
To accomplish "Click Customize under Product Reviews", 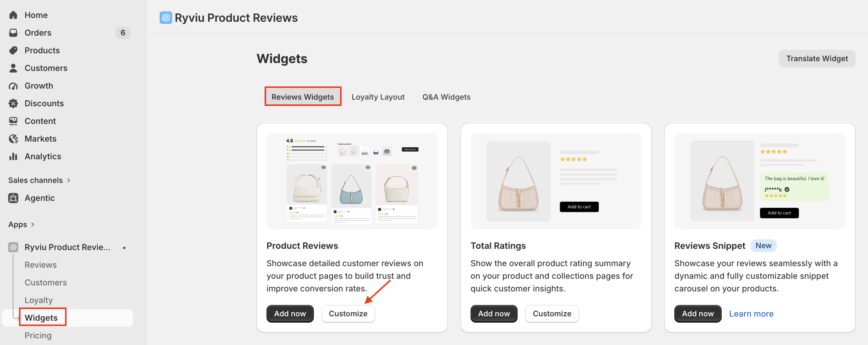I will tap(348, 313).
